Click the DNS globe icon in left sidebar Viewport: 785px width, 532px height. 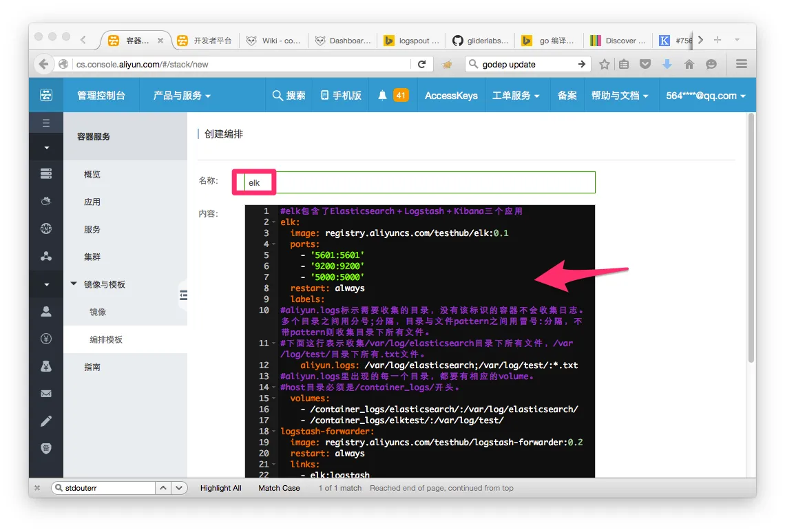tap(46, 228)
